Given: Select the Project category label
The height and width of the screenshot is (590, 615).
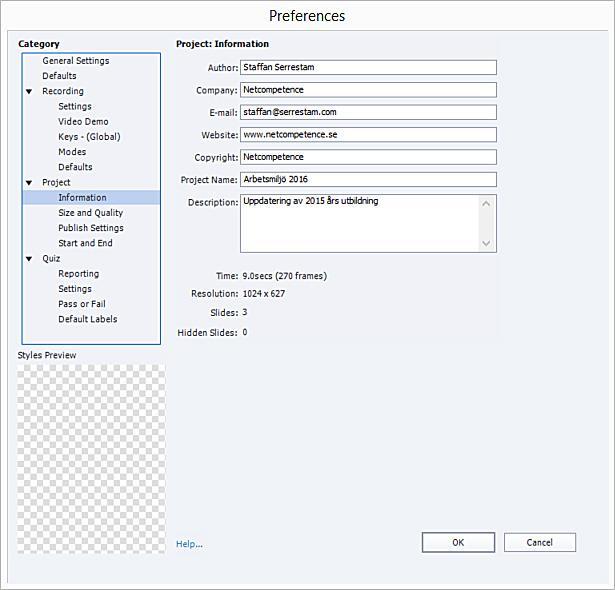Looking at the screenshot, I should click(x=56, y=182).
